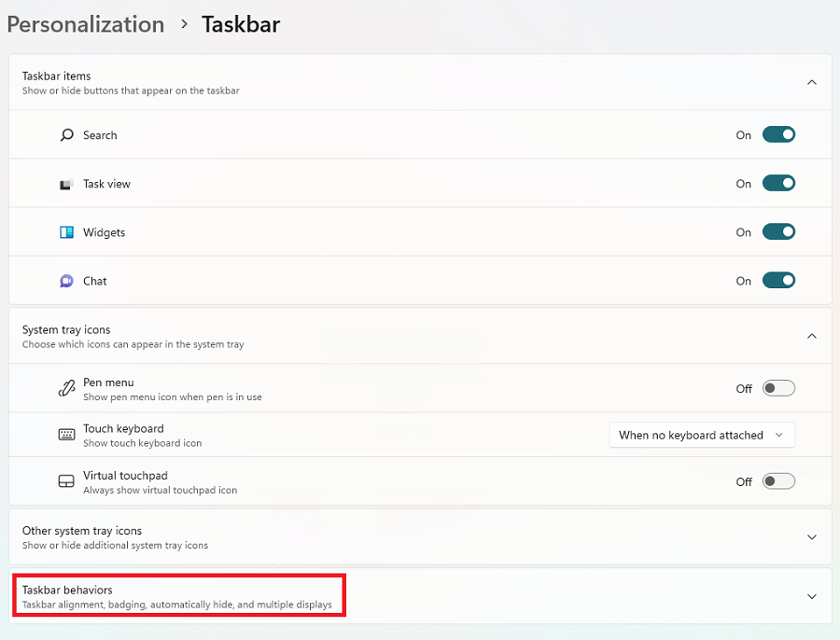Click the Chat icon
Viewport: 840px width, 640px height.
66,281
